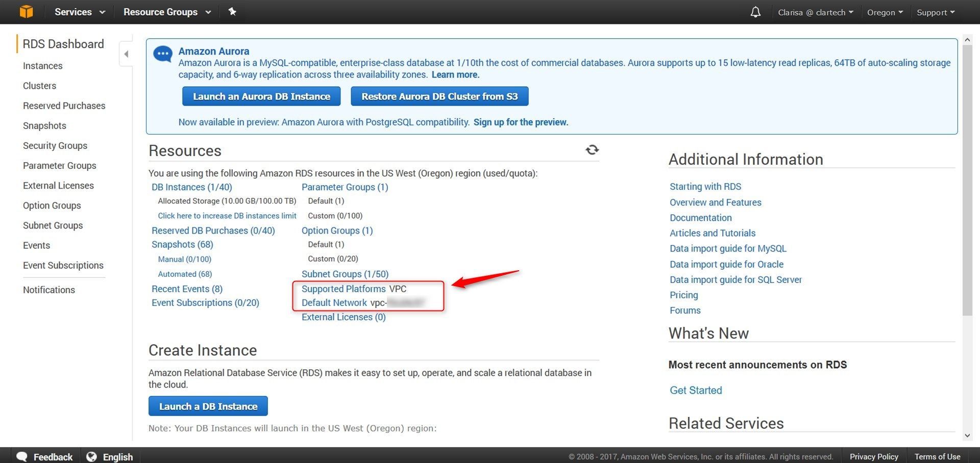Open the Pricing link
Screen dimensions: 980x463
point(684,295)
